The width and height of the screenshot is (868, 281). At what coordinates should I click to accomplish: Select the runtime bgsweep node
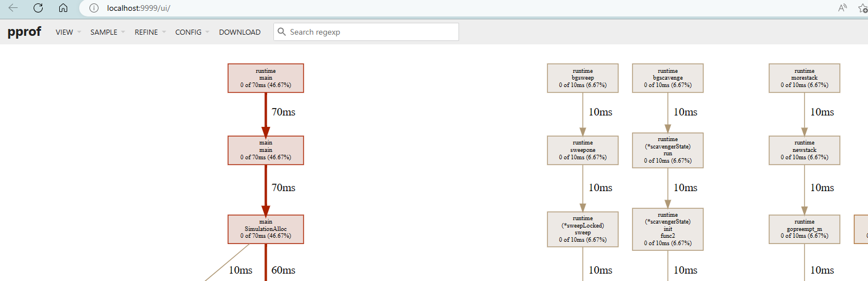[x=583, y=78]
